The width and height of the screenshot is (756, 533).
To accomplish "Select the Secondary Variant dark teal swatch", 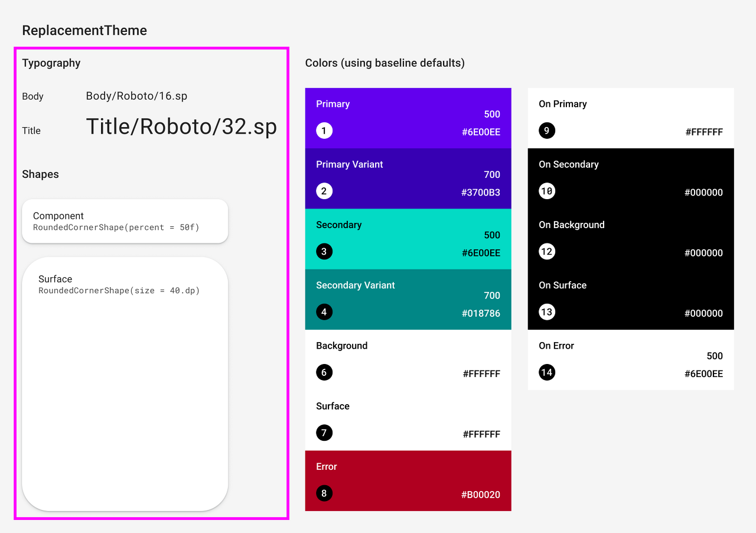I will [408, 300].
